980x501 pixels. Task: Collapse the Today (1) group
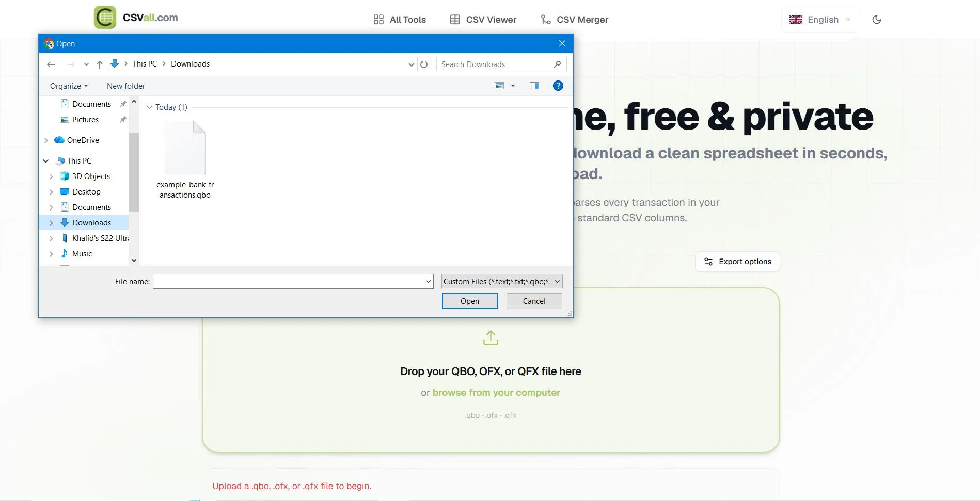pos(149,107)
